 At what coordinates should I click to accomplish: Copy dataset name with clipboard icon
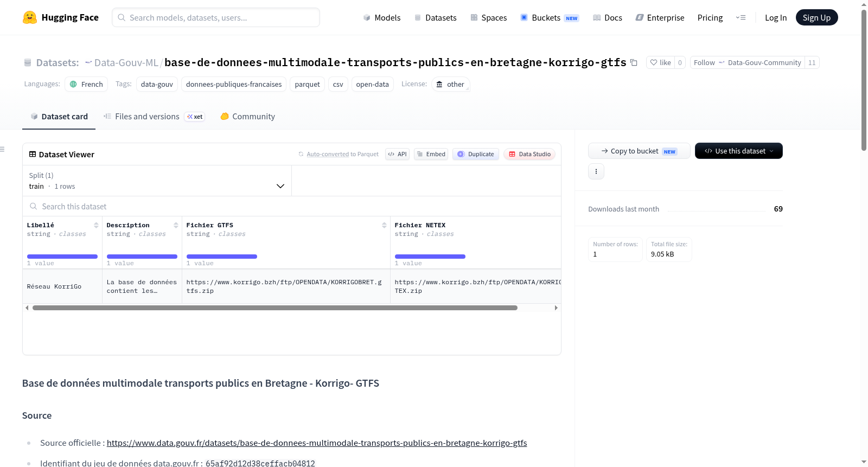pos(634,62)
